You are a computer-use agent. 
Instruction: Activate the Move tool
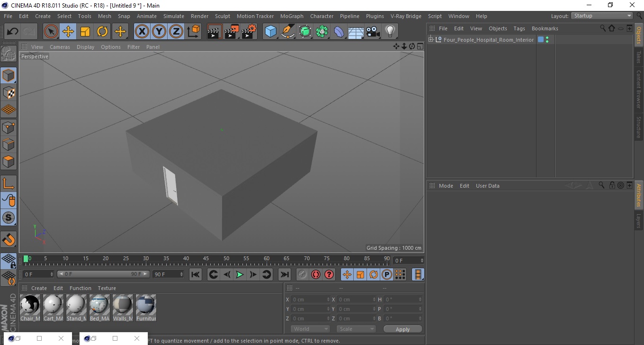pyautogui.click(x=68, y=32)
